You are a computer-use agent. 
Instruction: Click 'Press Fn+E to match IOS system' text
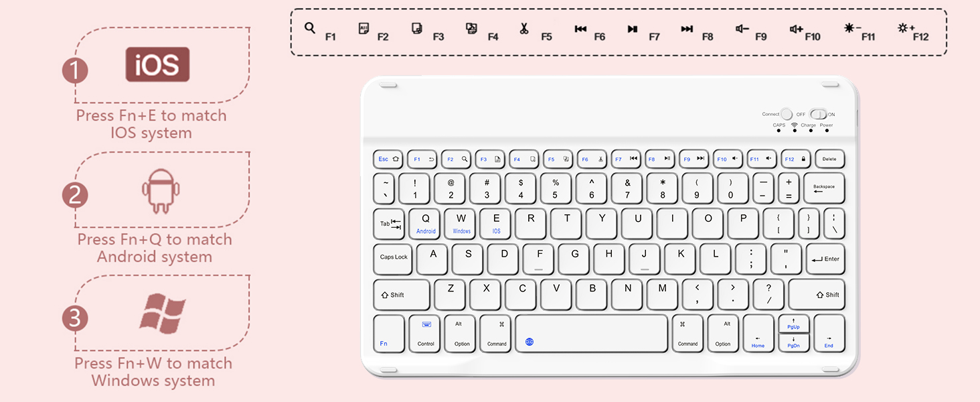(x=151, y=124)
